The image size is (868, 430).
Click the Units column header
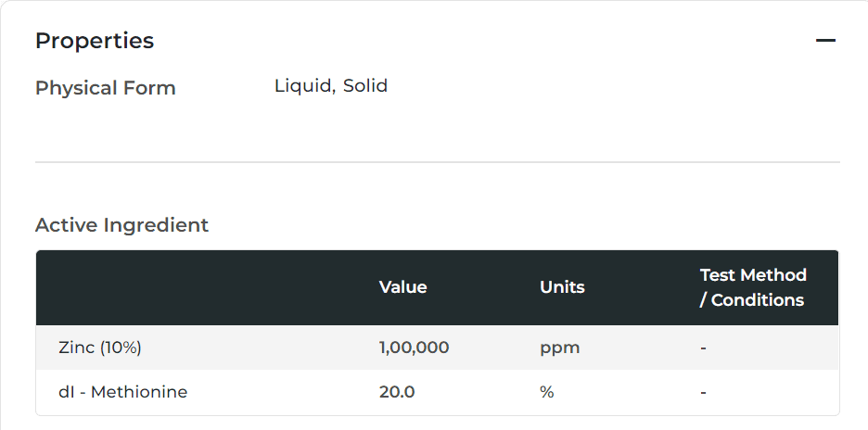562,287
